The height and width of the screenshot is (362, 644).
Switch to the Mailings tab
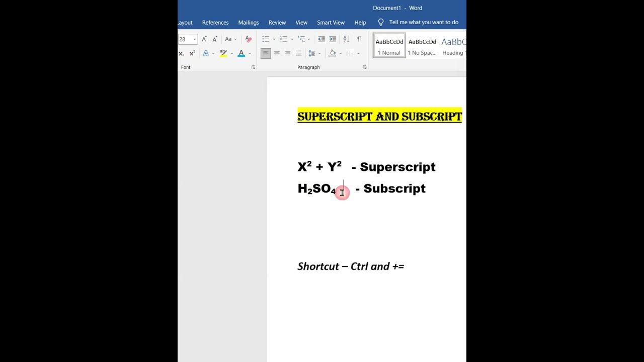pos(249,23)
